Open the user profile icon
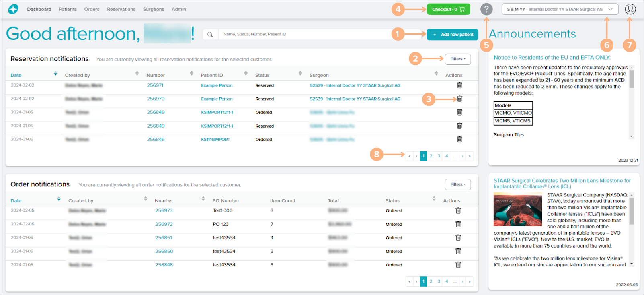This screenshot has width=644, height=295. (x=630, y=9)
